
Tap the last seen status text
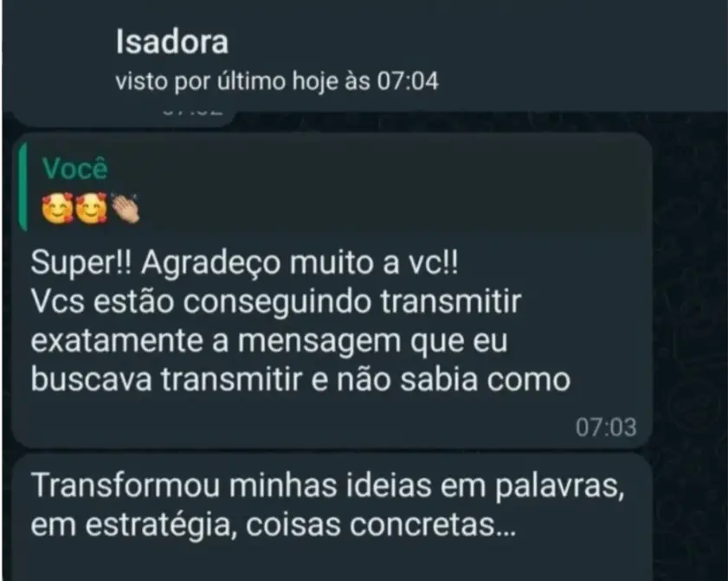(x=277, y=81)
